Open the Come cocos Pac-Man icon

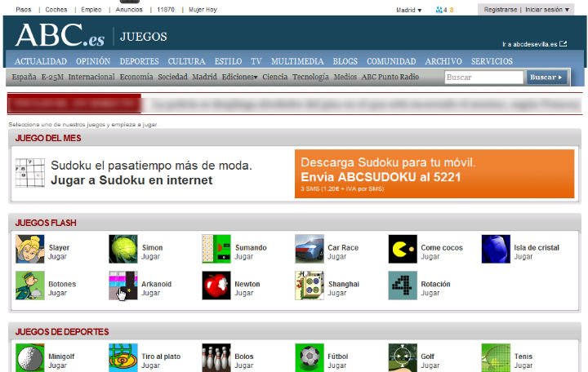(403, 249)
